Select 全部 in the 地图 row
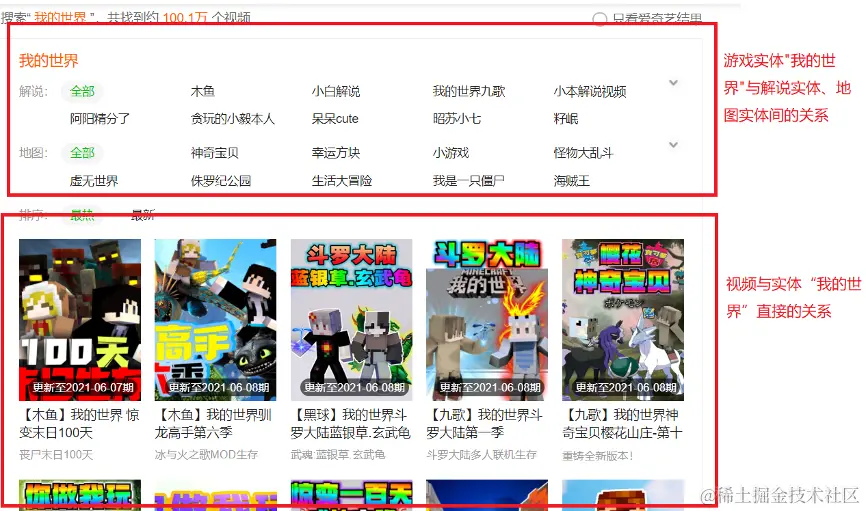The height and width of the screenshot is (512, 866). [x=82, y=152]
